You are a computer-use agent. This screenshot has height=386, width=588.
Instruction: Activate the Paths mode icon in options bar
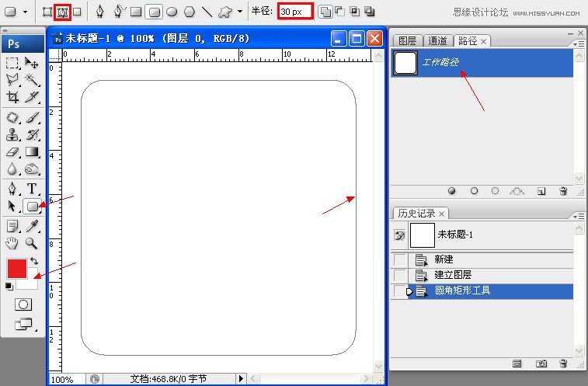click(61, 12)
